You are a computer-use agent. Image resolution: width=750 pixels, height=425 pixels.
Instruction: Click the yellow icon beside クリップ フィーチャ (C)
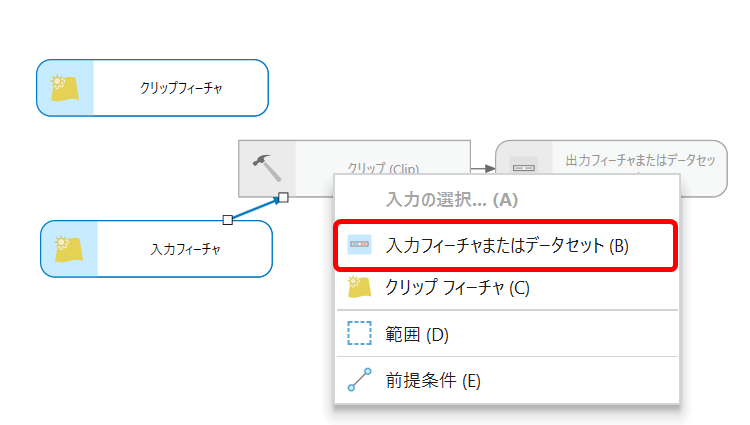pyautogui.click(x=359, y=288)
